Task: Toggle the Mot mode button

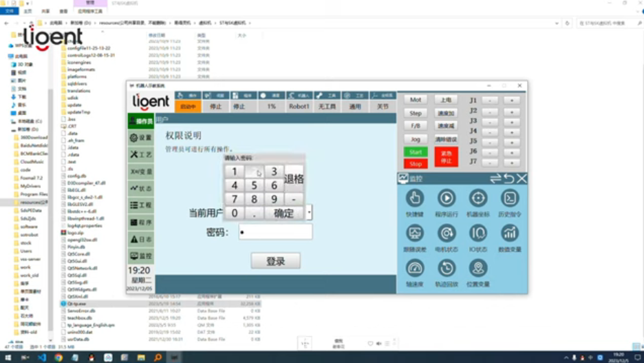Action: click(x=416, y=100)
